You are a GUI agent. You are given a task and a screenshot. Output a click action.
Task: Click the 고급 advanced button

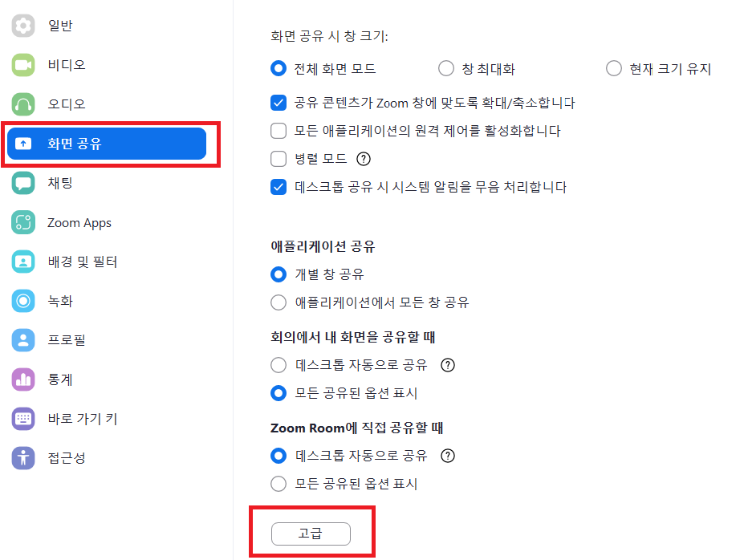pos(311,534)
